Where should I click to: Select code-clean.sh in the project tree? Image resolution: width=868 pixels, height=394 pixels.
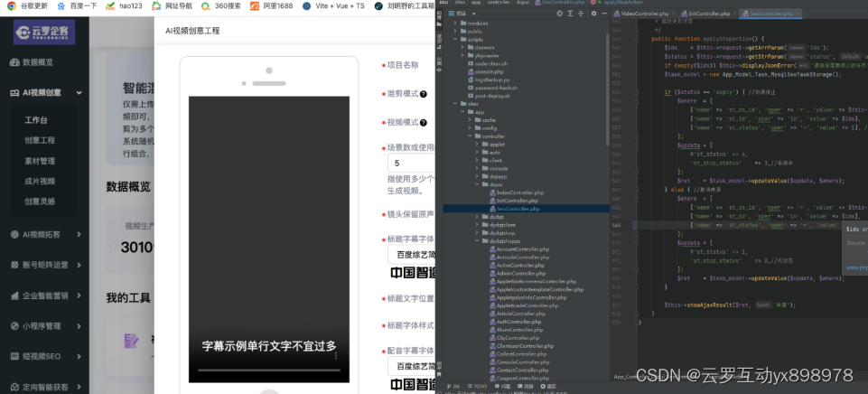click(487, 64)
